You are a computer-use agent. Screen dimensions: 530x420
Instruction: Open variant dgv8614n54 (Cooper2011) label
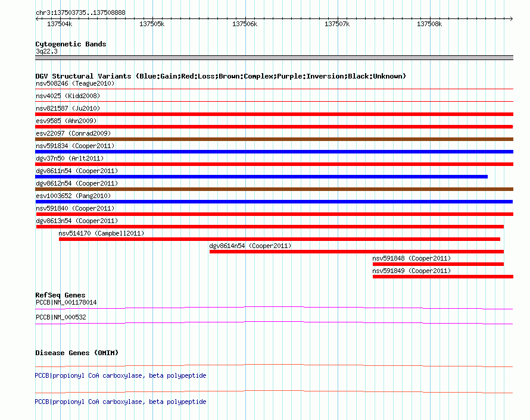coord(250,246)
